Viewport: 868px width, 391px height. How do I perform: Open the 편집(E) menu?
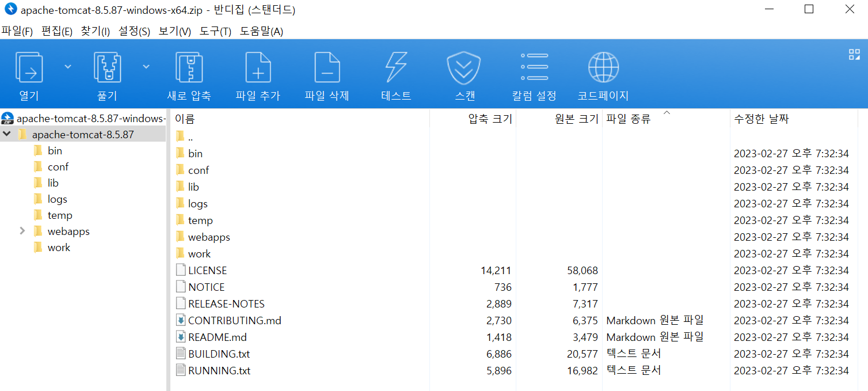click(57, 31)
